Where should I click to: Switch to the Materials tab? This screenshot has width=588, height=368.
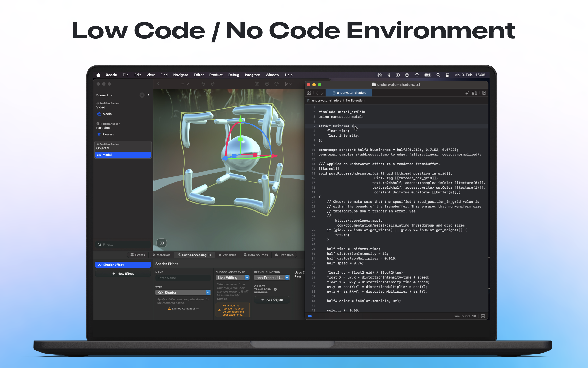[x=161, y=255]
